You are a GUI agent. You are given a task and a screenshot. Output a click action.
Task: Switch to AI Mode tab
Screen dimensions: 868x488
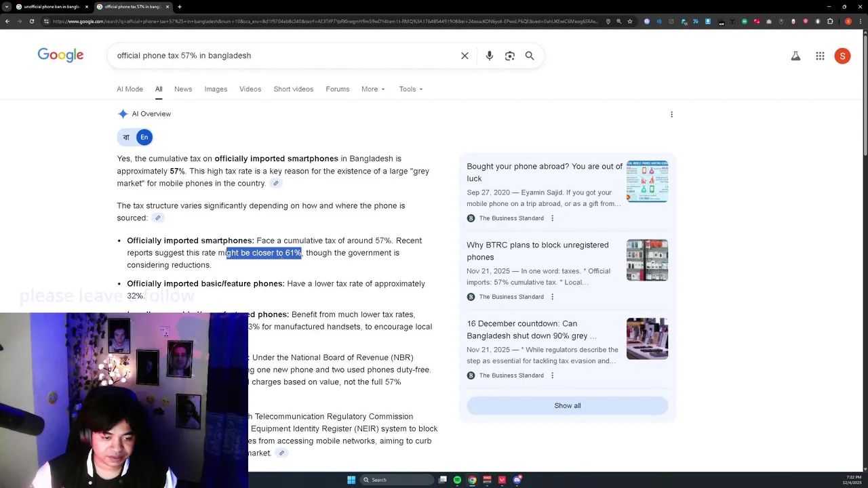click(130, 89)
